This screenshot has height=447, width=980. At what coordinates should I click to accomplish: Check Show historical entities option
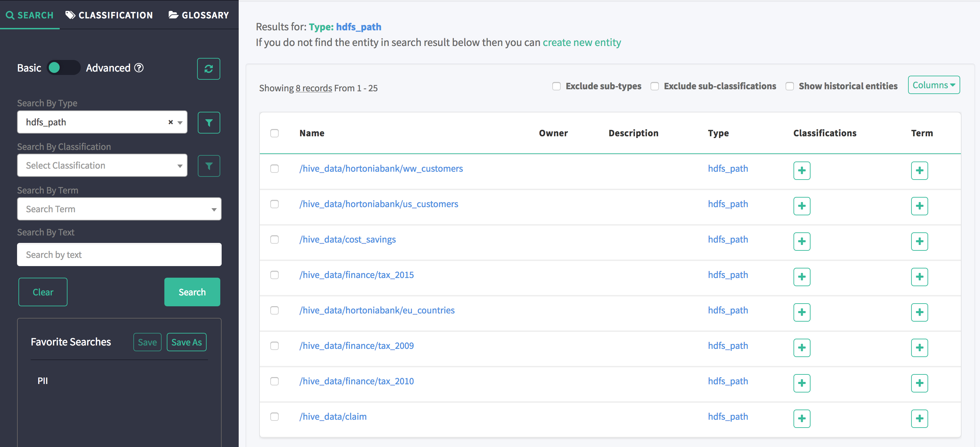click(x=789, y=86)
